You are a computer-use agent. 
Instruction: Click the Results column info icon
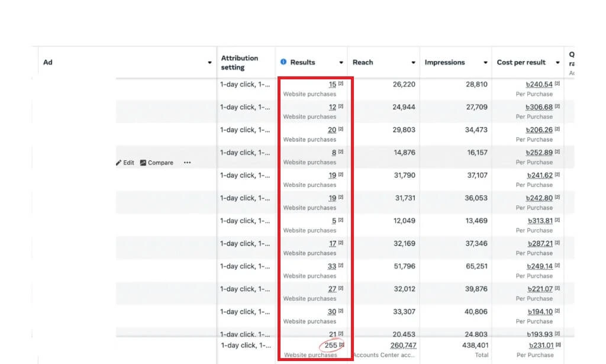(283, 62)
